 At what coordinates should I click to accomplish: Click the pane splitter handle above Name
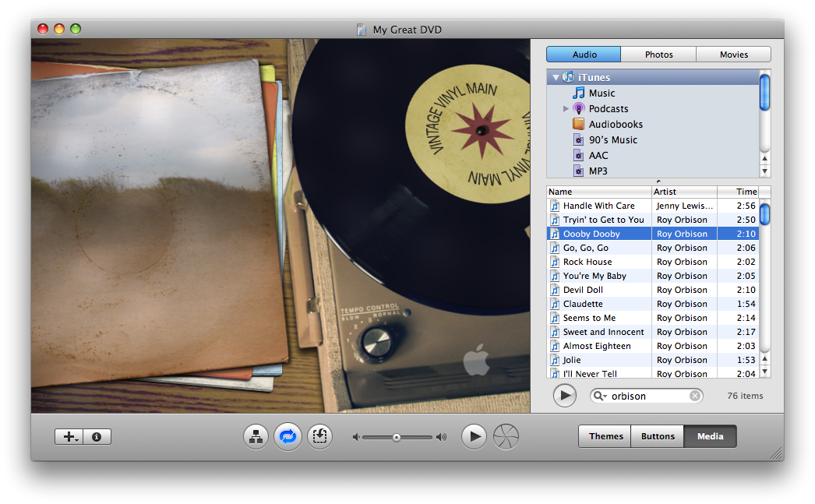(658, 182)
